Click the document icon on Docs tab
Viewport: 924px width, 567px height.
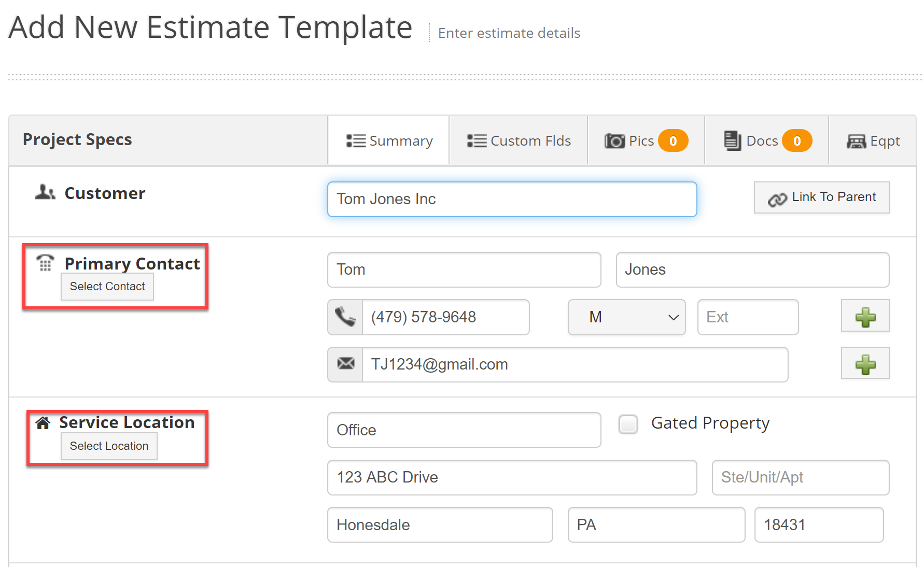(733, 140)
